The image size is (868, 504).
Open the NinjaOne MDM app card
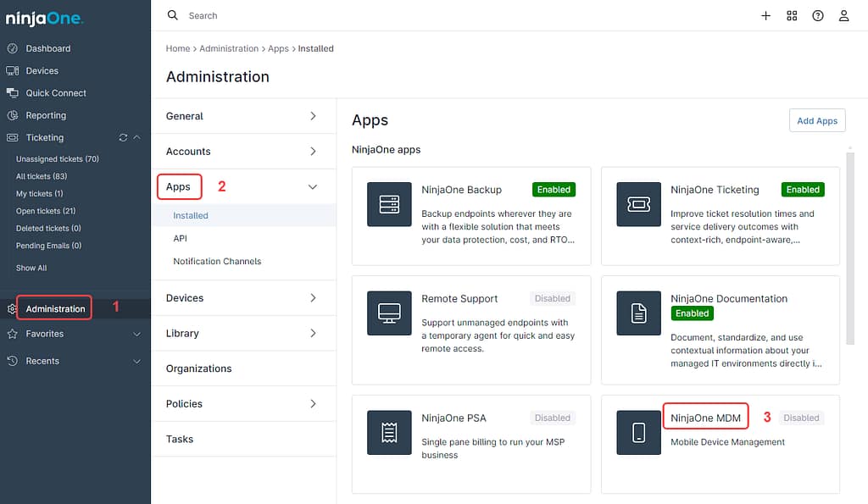pos(705,417)
